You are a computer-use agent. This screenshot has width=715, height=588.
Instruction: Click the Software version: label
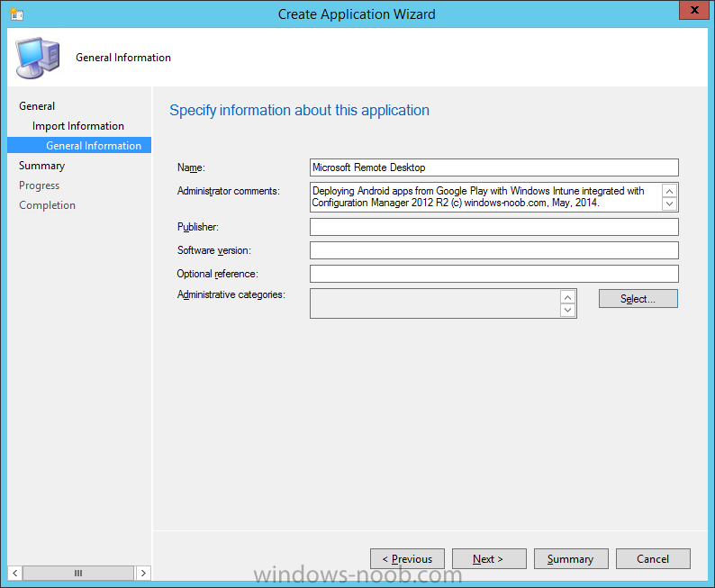pyautogui.click(x=213, y=250)
